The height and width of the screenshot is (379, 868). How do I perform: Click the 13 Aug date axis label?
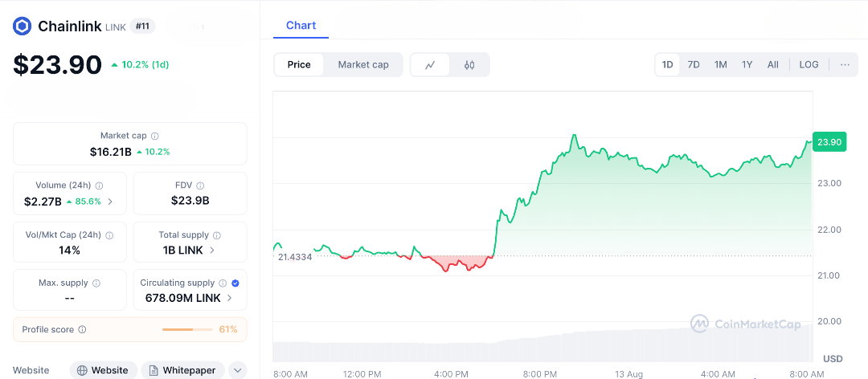tap(630, 374)
